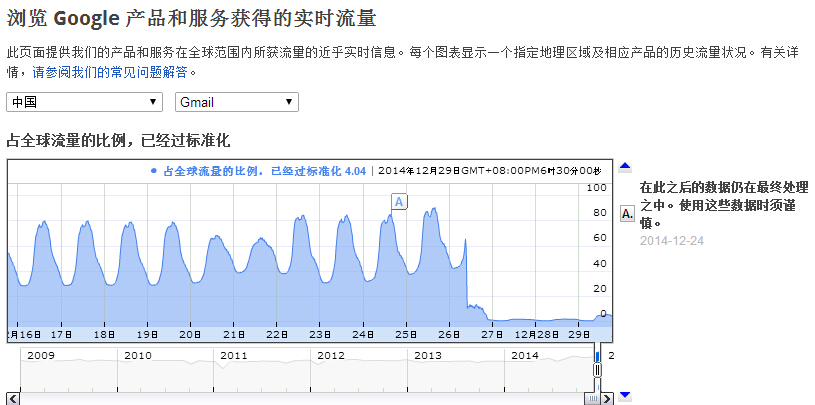Click the blue down arrow below annotations

click(625, 395)
